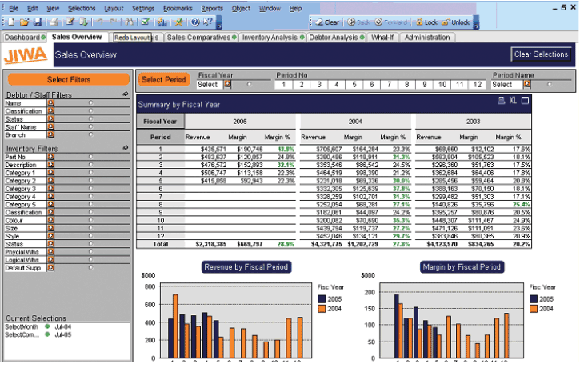
Task: Open the Period Name Select dropdown arrow
Action: [527, 85]
